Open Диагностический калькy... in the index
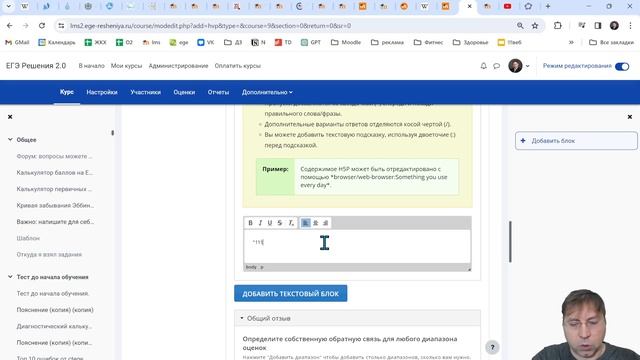The width and height of the screenshot is (640, 360). point(54,326)
